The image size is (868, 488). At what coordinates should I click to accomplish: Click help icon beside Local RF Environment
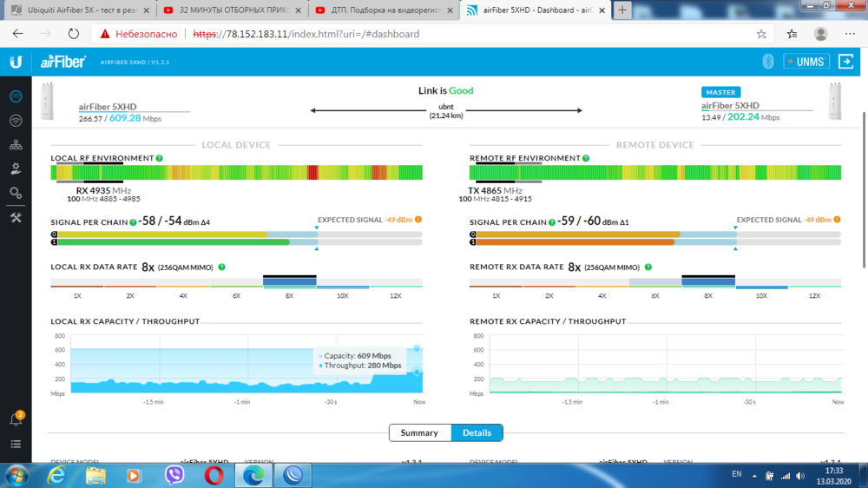[160, 159]
